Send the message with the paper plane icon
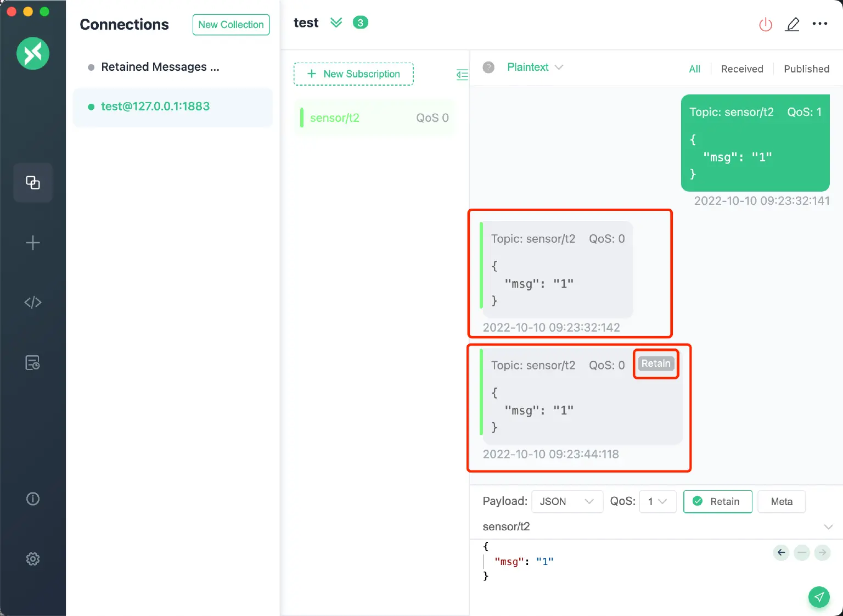843x616 pixels. click(819, 597)
